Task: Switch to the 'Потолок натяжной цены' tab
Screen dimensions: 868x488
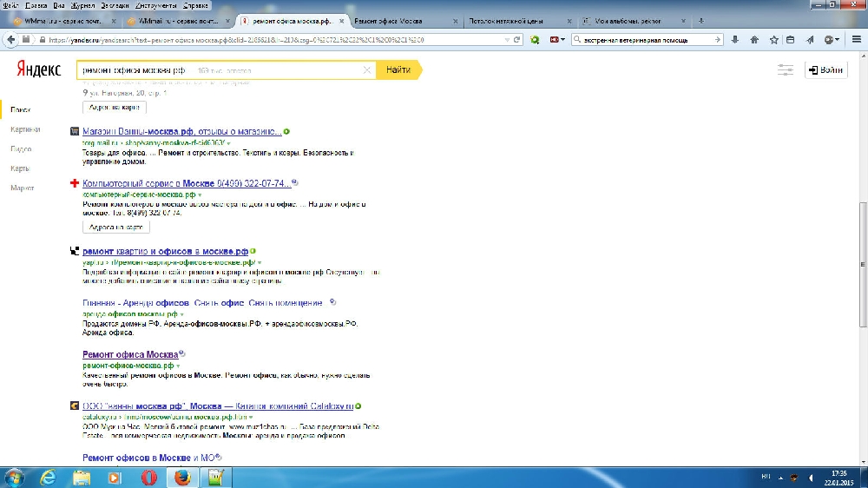Action: 517,21
